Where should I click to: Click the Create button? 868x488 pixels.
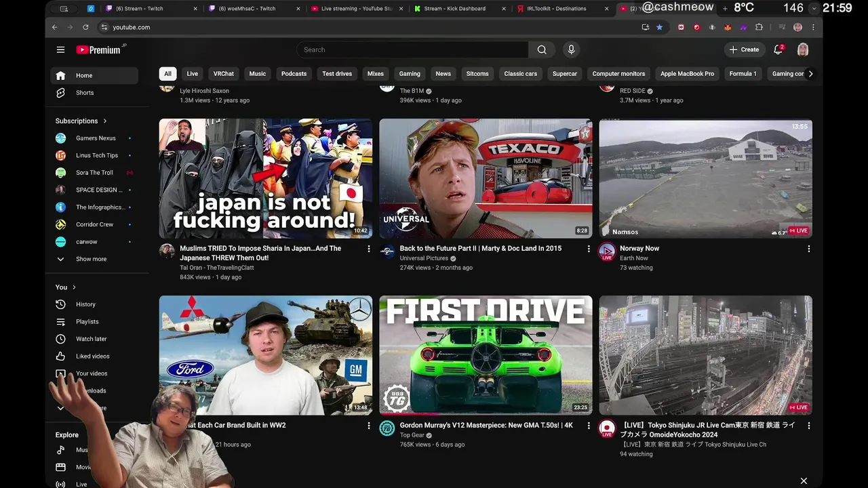coord(744,49)
